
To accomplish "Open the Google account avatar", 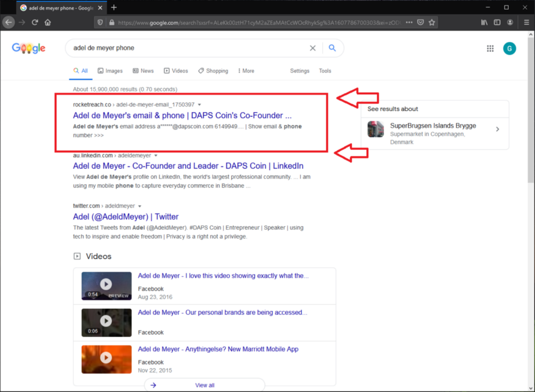I will point(509,48).
